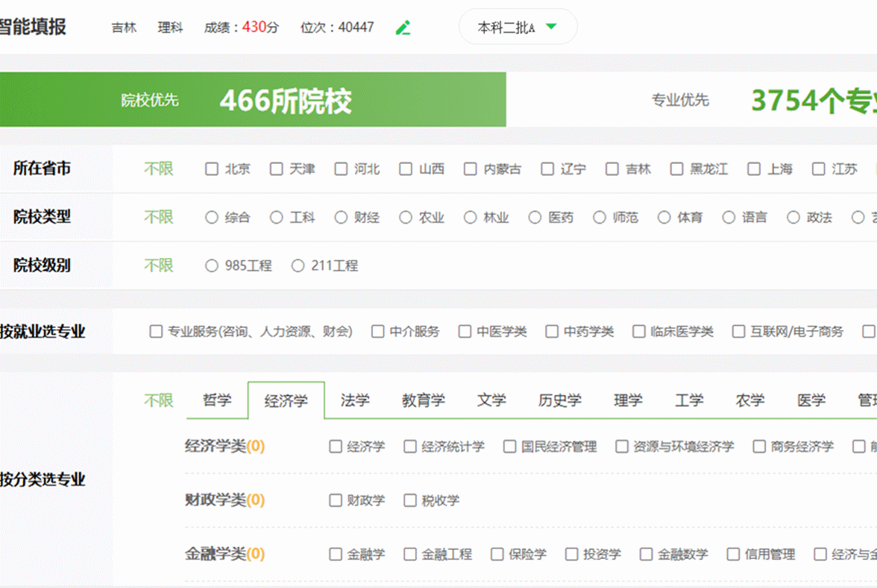
Task: Check the 北京 province checkbox
Action: coord(212,168)
